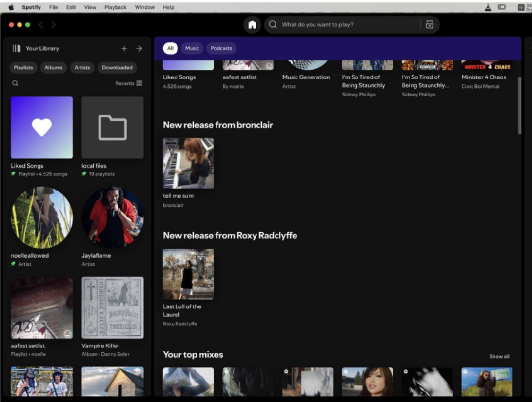The height and width of the screenshot is (402, 532).
Task: Click Show all next to Your top mixes
Action: [499, 356]
